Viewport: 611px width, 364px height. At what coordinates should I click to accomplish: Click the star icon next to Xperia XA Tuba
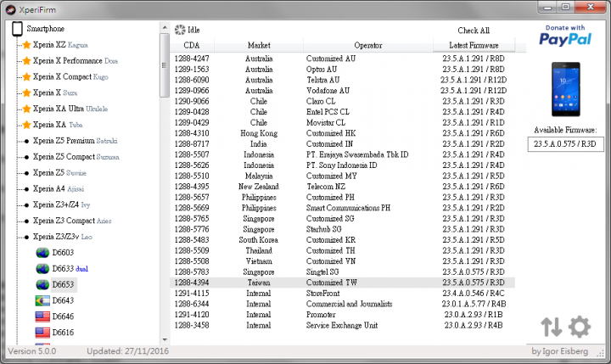tap(26, 125)
